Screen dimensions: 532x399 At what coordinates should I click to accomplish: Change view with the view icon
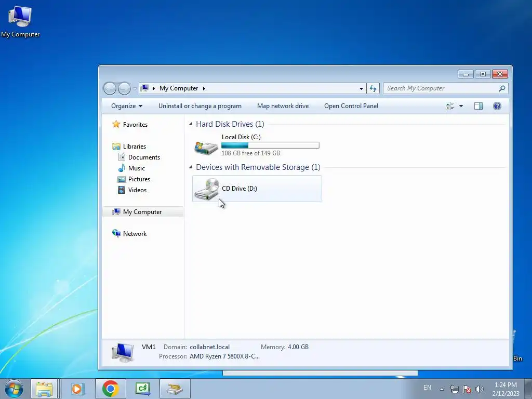[x=450, y=106]
